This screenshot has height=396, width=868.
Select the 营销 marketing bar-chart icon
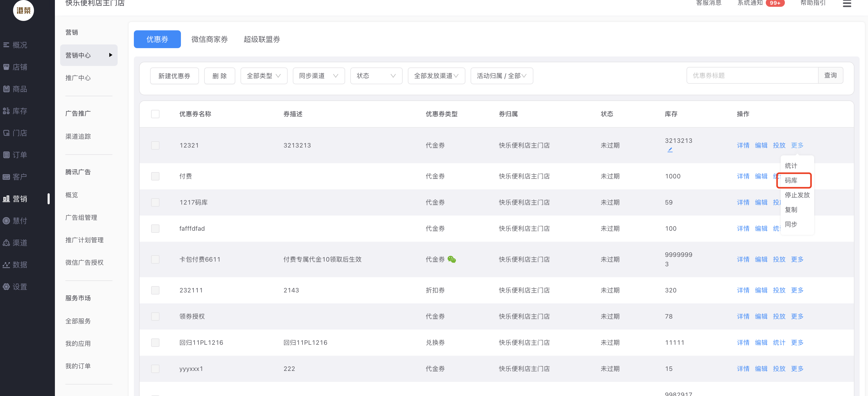[6, 199]
